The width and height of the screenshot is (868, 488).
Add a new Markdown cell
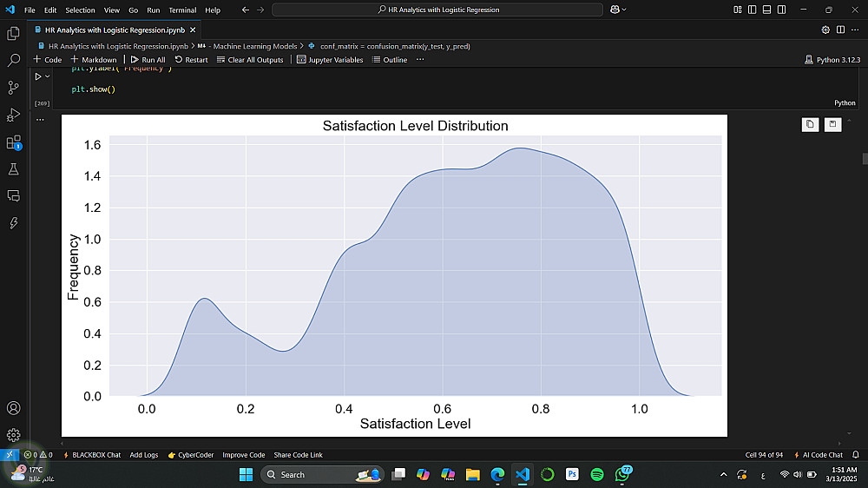(x=94, y=59)
